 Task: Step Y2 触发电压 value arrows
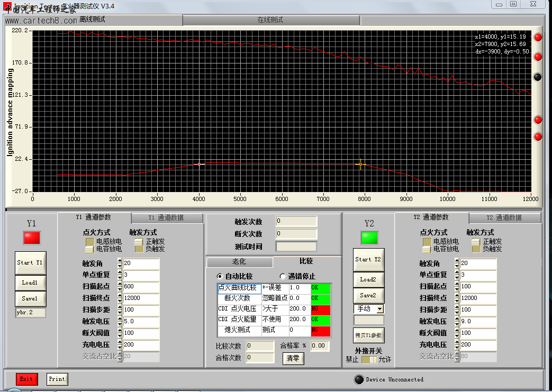(457, 321)
